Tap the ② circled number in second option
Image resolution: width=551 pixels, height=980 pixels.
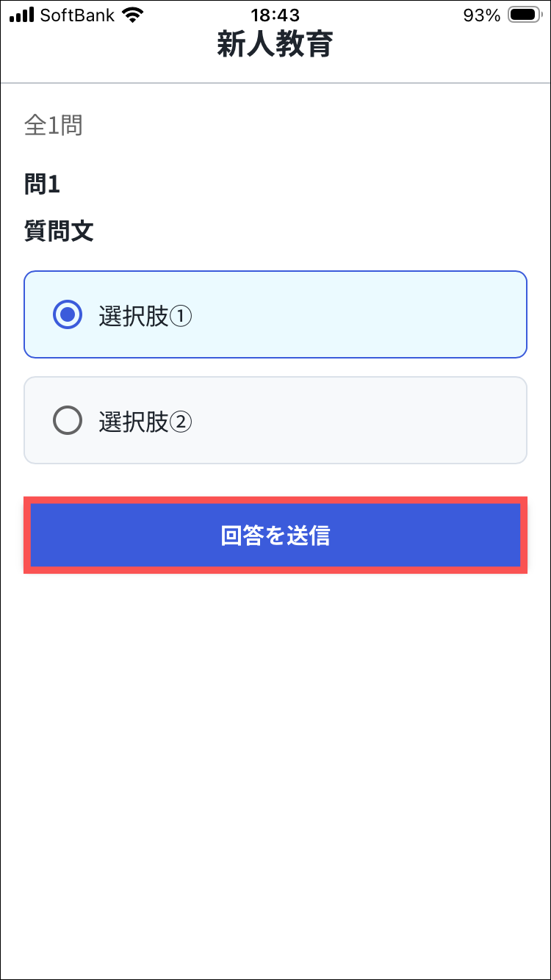click(181, 422)
